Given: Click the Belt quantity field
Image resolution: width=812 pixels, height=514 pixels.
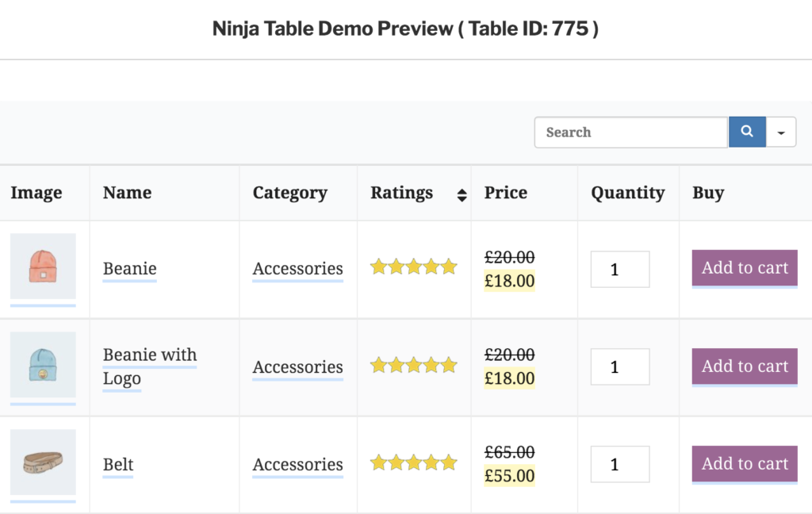Looking at the screenshot, I should point(620,465).
